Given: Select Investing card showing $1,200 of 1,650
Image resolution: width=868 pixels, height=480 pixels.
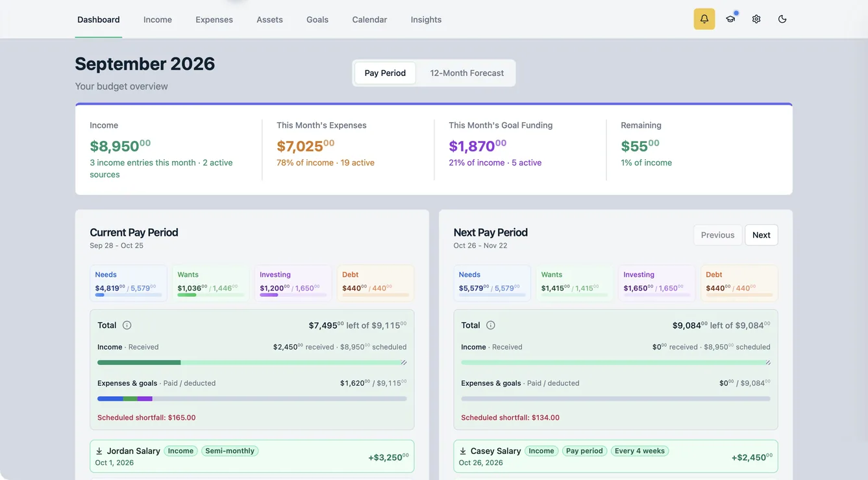Looking at the screenshot, I should pos(293,283).
